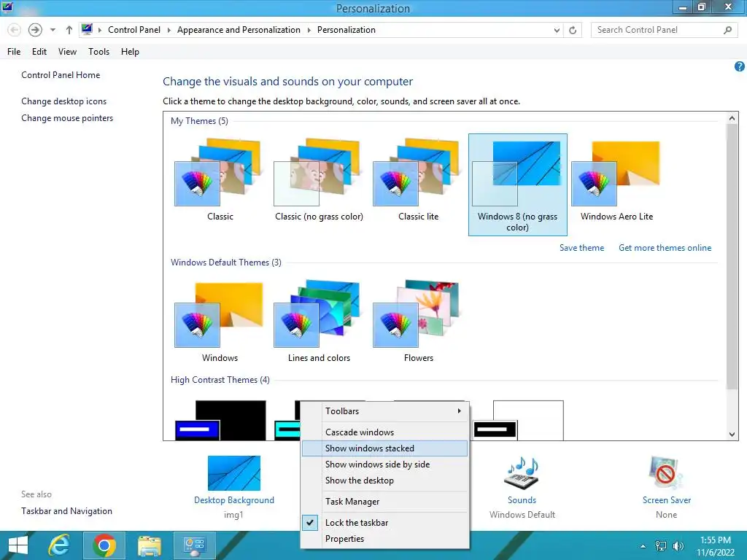
Task: Click Change desktop icons link
Action: pyautogui.click(x=64, y=101)
